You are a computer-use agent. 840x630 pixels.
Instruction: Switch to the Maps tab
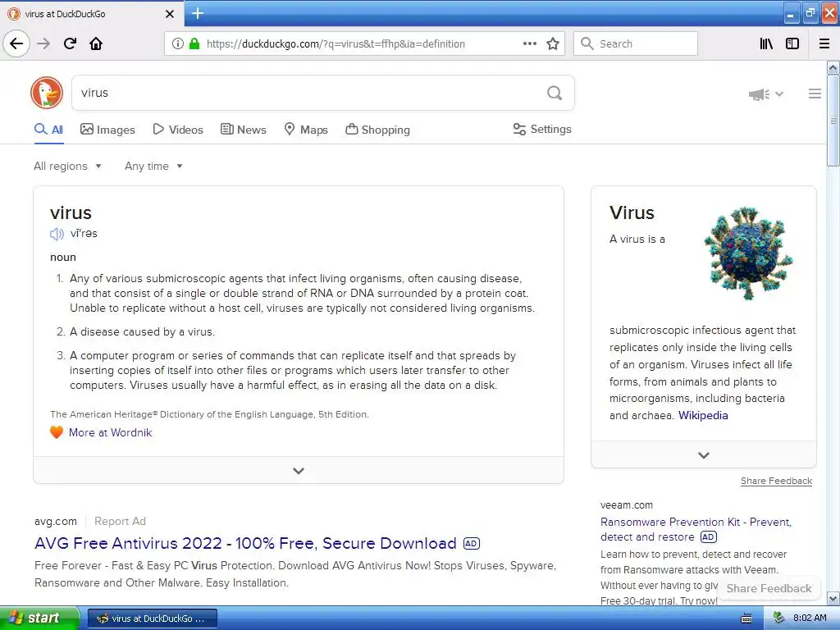point(306,130)
